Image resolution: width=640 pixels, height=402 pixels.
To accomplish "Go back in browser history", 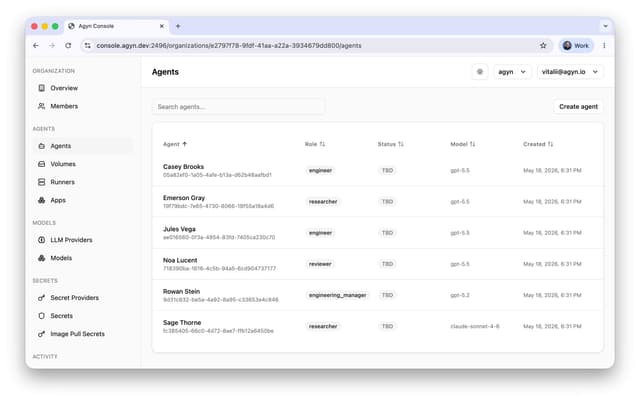I will (x=36, y=46).
